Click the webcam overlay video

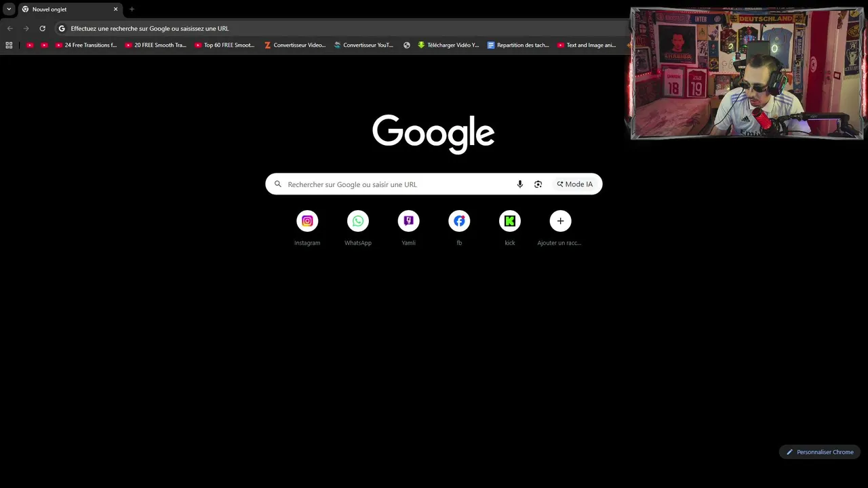point(747,73)
